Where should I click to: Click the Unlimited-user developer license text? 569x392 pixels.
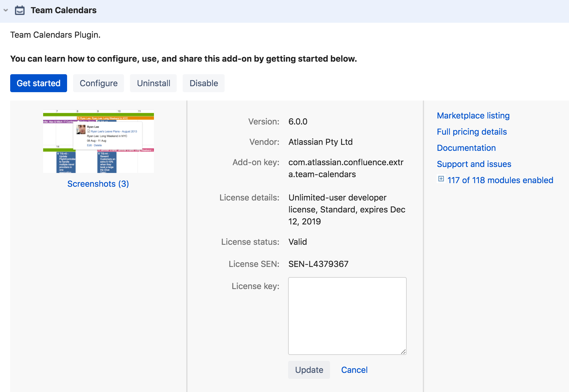pos(347,209)
